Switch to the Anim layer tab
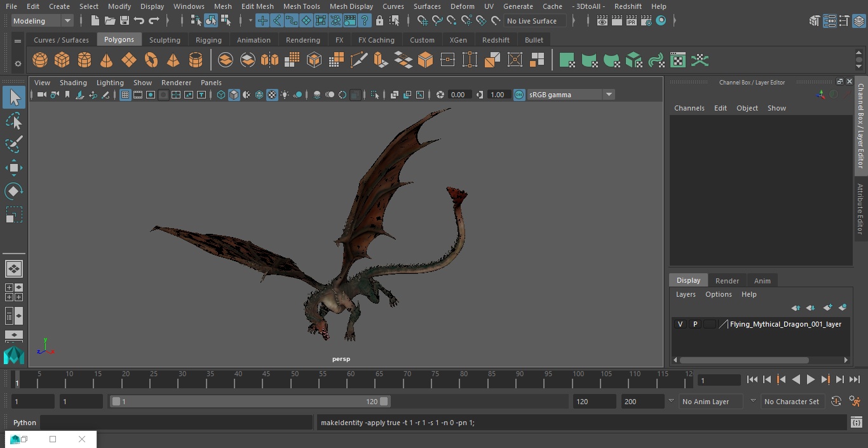 (762, 281)
